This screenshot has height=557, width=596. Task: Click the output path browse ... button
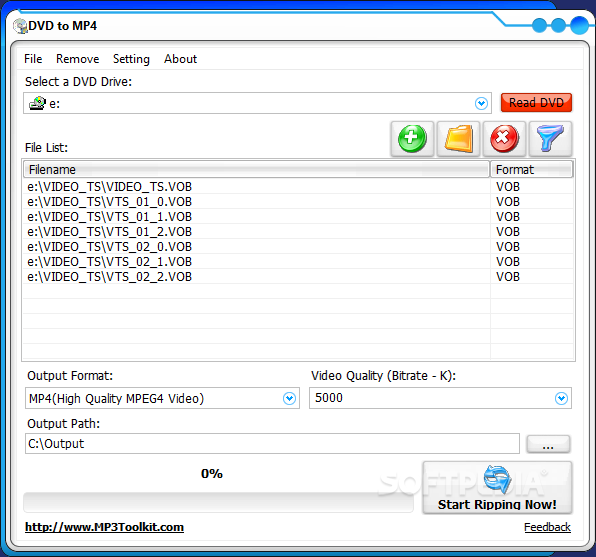548,444
